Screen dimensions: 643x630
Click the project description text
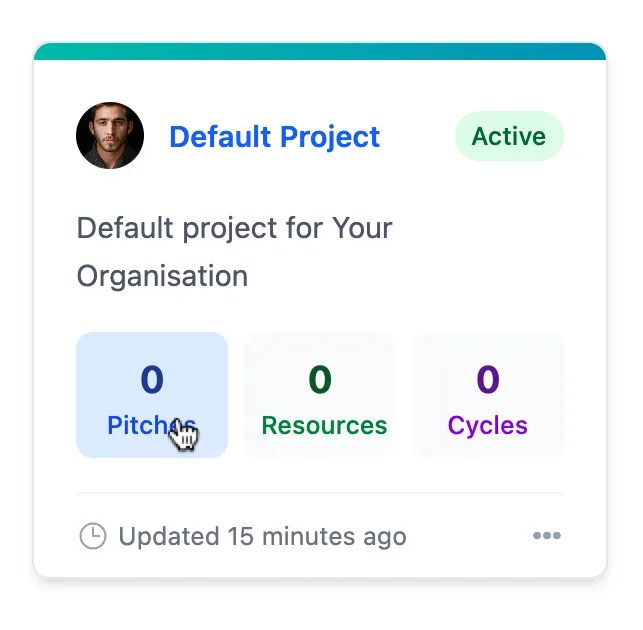pyautogui.click(x=235, y=252)
